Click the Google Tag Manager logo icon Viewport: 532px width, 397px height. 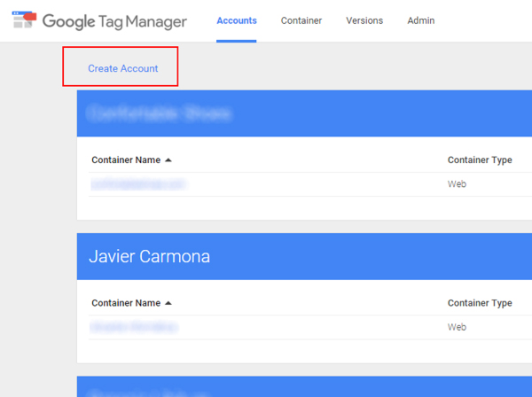click(x=24, y=19)
